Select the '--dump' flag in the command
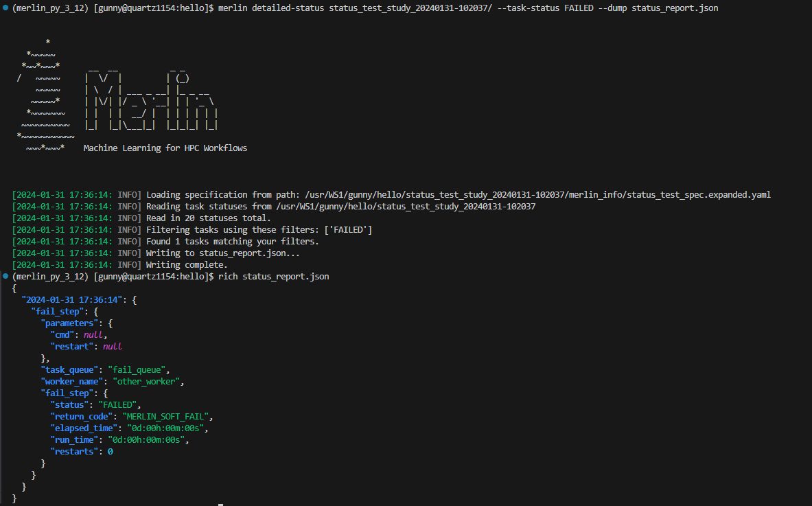812x506 pixels. pyautogui.click(x=612, y=8)
